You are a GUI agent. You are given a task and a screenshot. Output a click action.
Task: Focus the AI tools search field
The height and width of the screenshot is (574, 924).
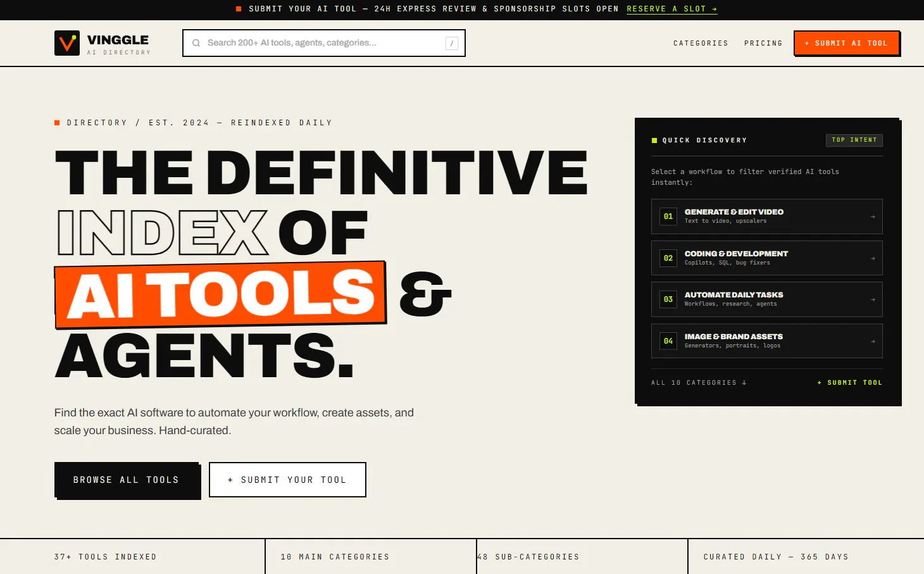(x=324, y=43)
